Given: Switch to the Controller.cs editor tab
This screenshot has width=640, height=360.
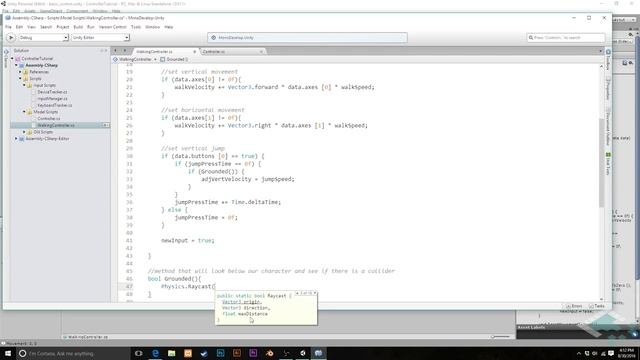Looking at the screenshot, I should [213, 52].
